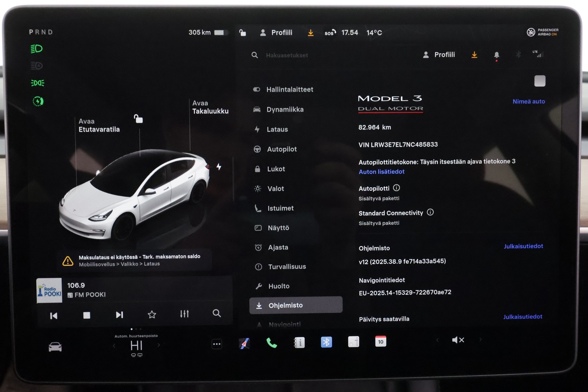Open the FM radio tuner app
588x392 pixels.
click(x=353, y=342)
